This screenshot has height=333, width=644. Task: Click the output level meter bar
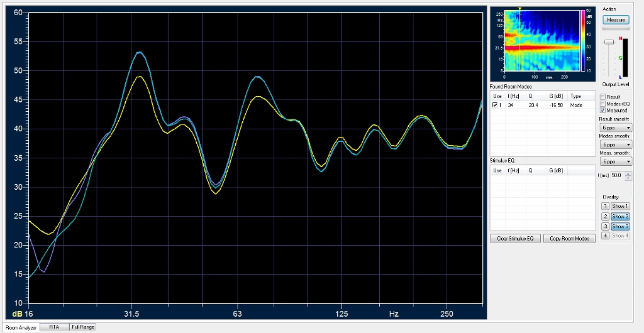point(625,57)
